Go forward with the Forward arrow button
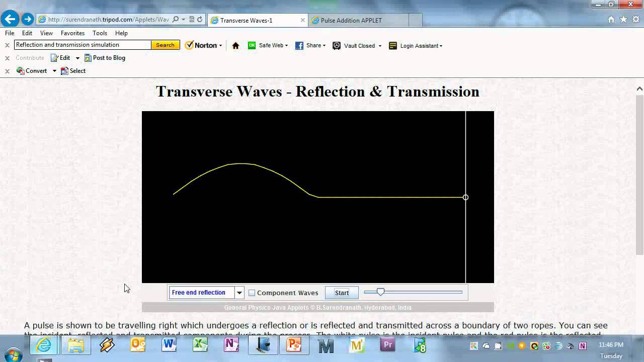Viewport: 644px width, 362px height. 28,20
